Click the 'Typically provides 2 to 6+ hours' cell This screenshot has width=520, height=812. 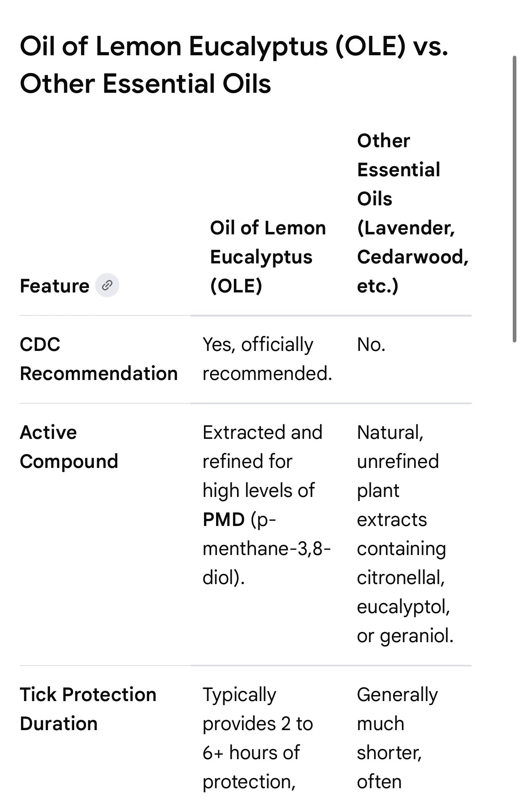(x=258, y=738)
